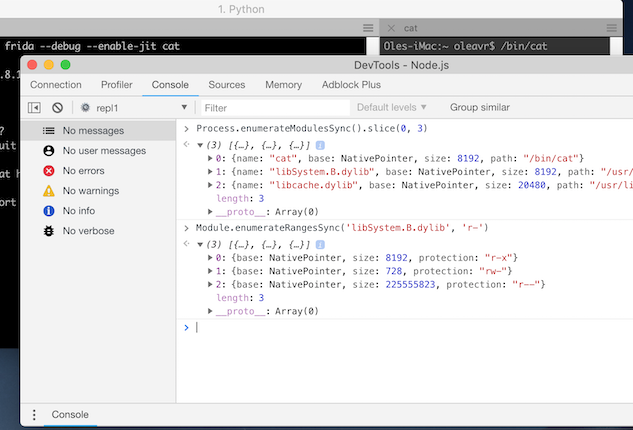Click the frida --debug command in terminal
The width and height of the screenshot is (633, 430).
92,46
